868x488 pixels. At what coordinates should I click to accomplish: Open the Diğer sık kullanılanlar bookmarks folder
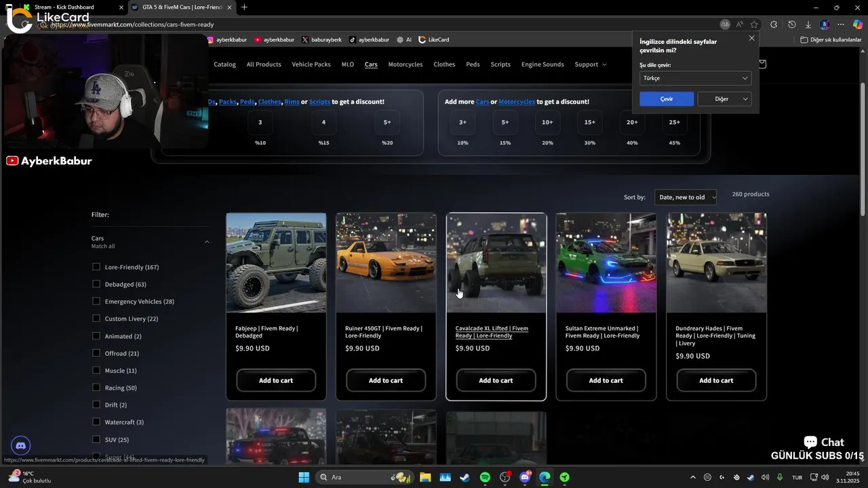(831, 39)
